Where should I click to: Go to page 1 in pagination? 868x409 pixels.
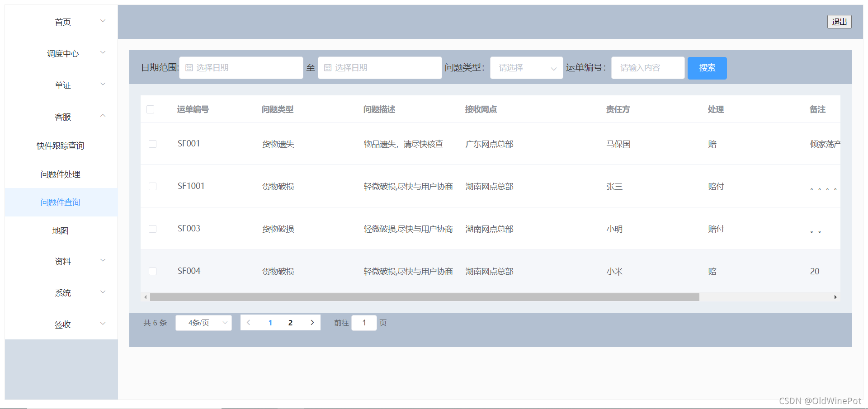[270, 323]
